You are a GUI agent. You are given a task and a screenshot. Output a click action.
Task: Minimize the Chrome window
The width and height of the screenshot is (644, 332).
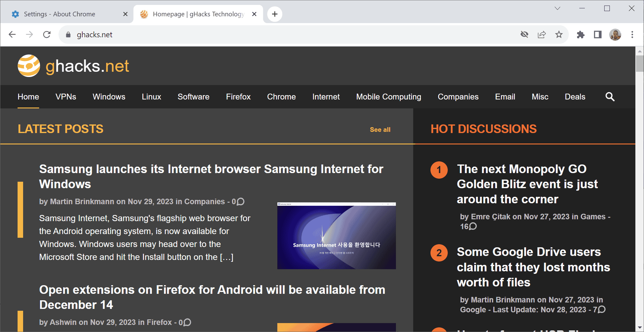[x=582, y=8]
